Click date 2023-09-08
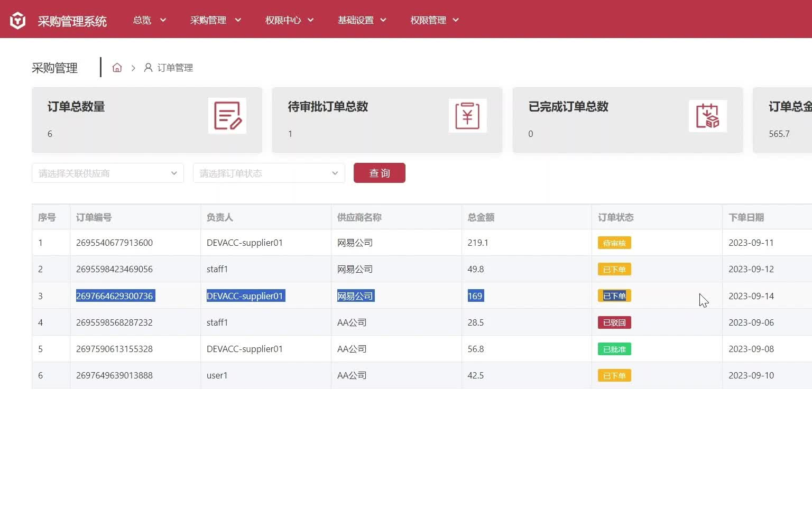This screenshot has width=812, height=508. tap(751, 349)
